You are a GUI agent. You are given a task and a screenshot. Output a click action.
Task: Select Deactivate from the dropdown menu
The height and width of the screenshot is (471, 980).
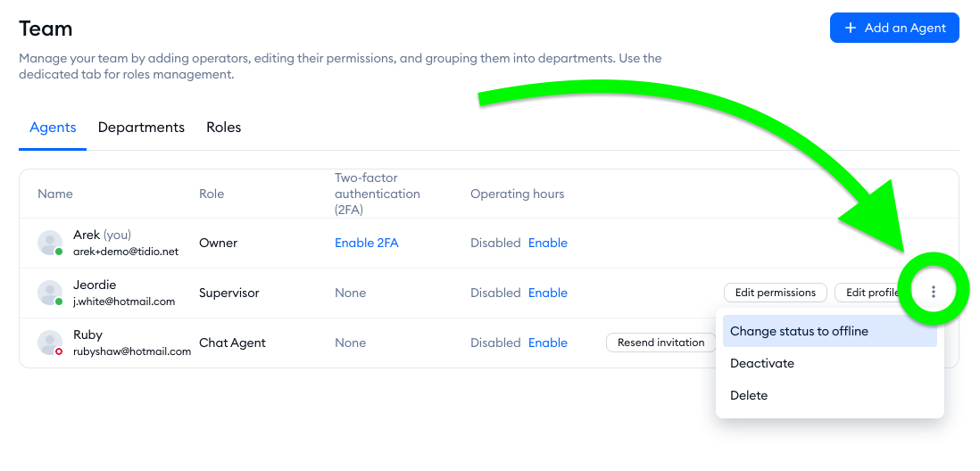(762, 363)
